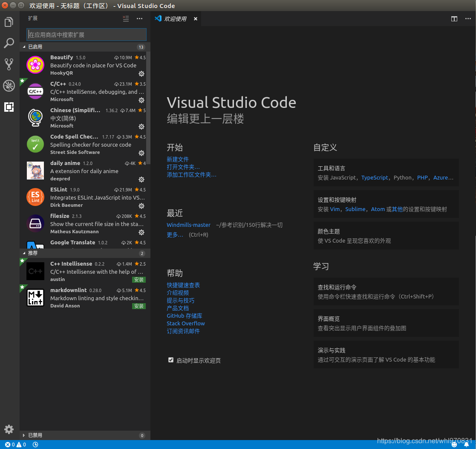Click 其他 keymaps link
Image resolution: width=476 pixels, height=449 pixels.
click(x=397, y=209)
